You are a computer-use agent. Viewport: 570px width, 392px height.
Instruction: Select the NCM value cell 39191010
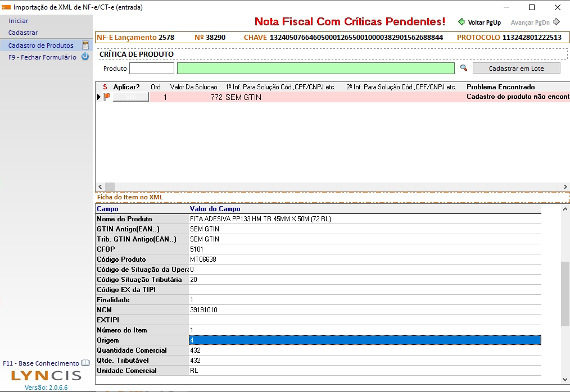[x=365, y=310]
